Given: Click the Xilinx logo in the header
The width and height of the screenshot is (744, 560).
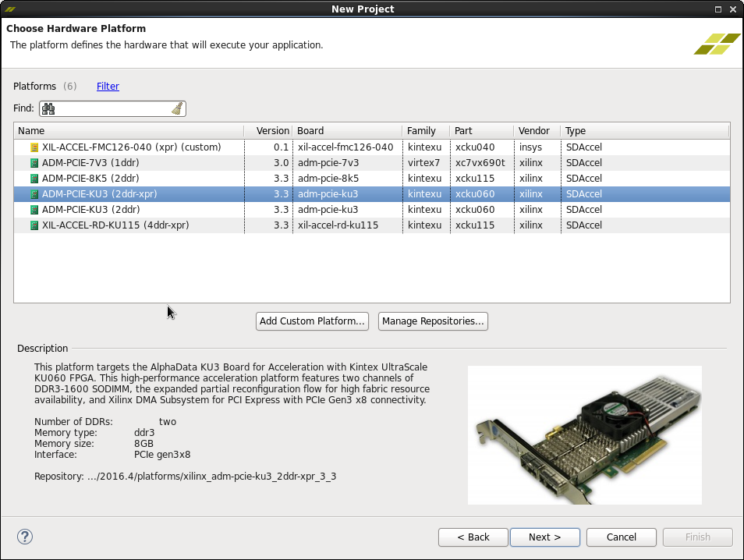Looking at the screenshot, I should pos(717,44).
